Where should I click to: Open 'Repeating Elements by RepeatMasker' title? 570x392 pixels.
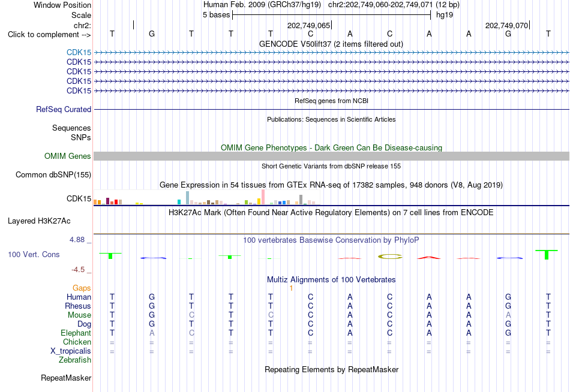[331, 369]
